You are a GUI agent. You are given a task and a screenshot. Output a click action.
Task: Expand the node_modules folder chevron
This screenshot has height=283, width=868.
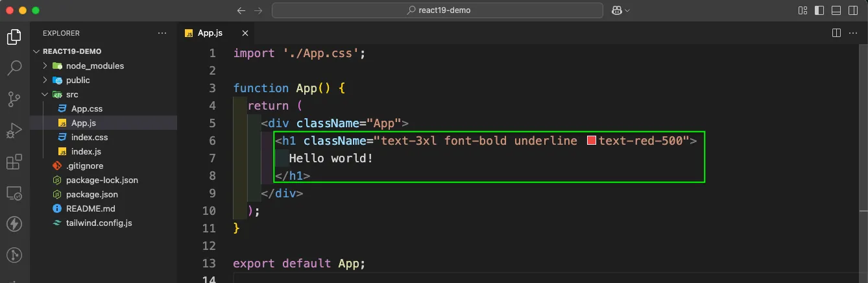[45, 66]
